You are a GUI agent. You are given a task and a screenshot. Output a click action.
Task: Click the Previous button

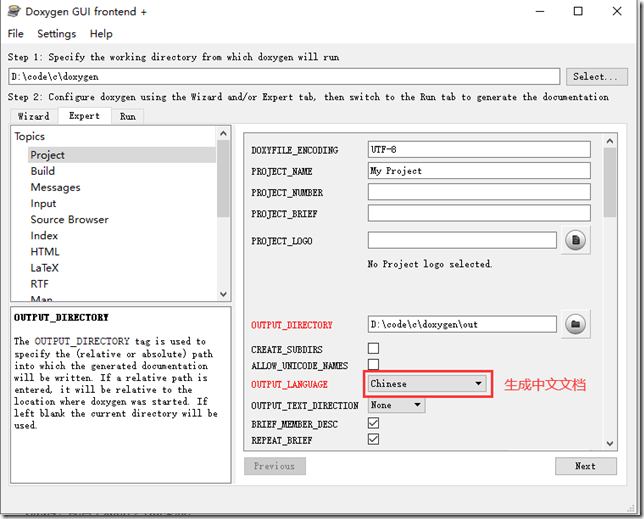pyautogui.click(x=275, y=466)
